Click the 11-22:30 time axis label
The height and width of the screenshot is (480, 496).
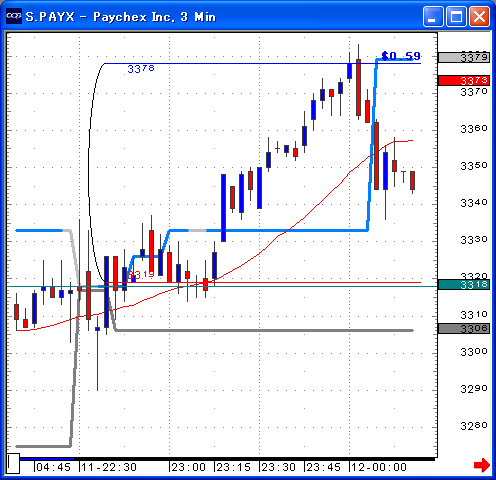[109, 467]
